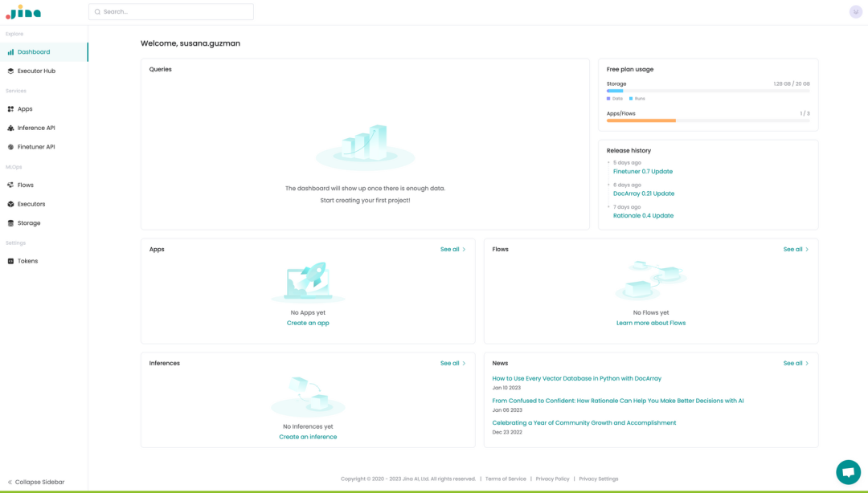Expand See all in Apps card

tap(452, 250)
